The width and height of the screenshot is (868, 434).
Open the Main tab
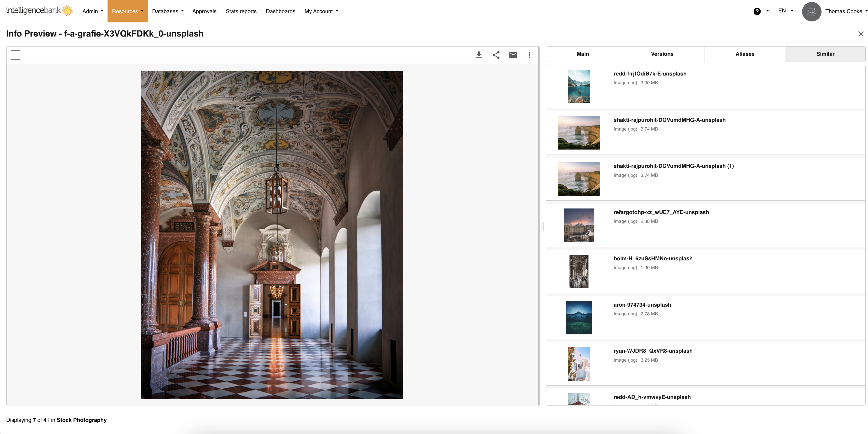tap(583, 54)
